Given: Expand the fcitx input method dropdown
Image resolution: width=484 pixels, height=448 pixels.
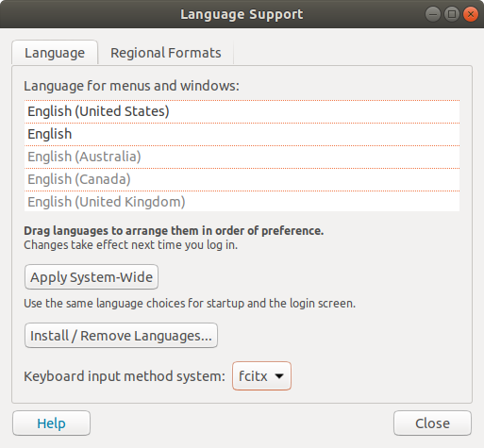Looking at the screenshot, I should [261, 376].
